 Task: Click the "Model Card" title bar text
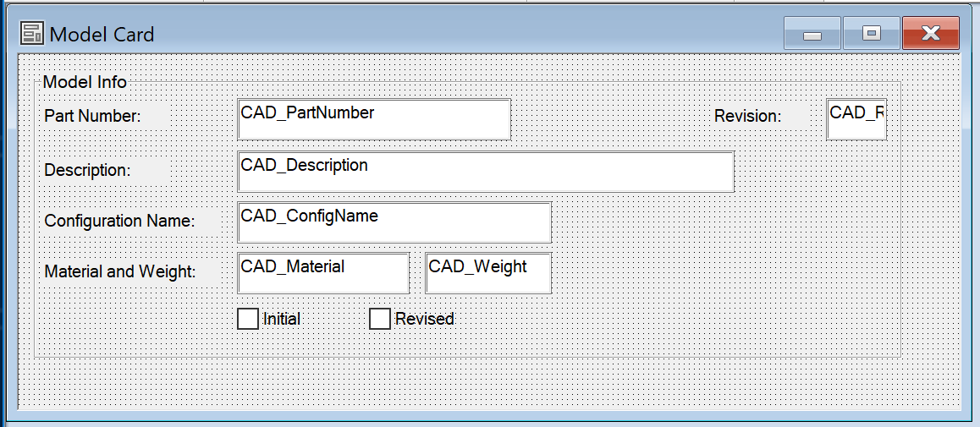point(102,35)
